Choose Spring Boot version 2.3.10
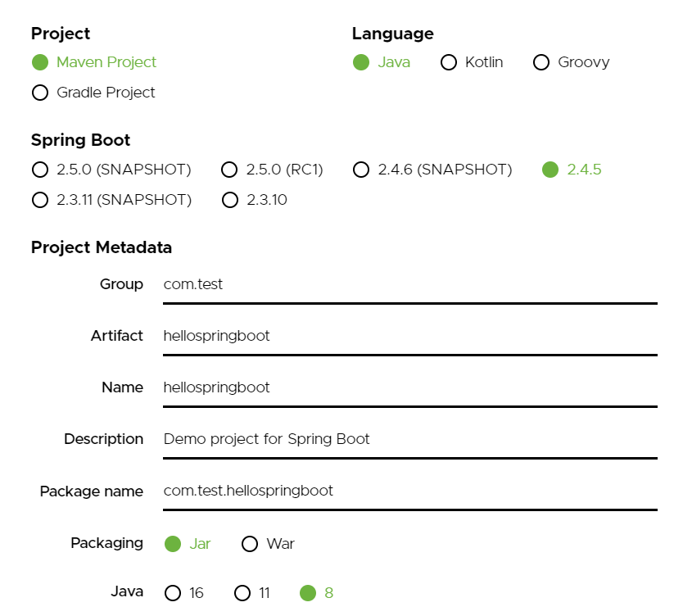Viewport: 683px width, 616px height. pos(230,200)
